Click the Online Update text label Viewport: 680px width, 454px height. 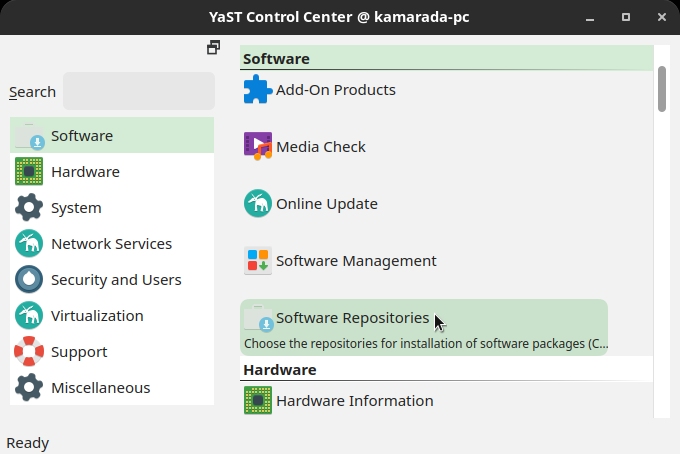tap(327, 204)
